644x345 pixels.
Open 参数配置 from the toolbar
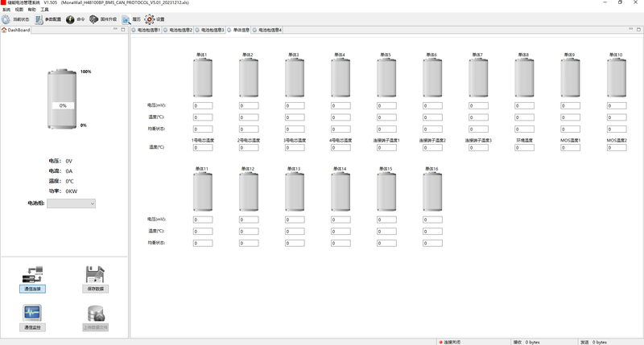click(x=38, y=19)
